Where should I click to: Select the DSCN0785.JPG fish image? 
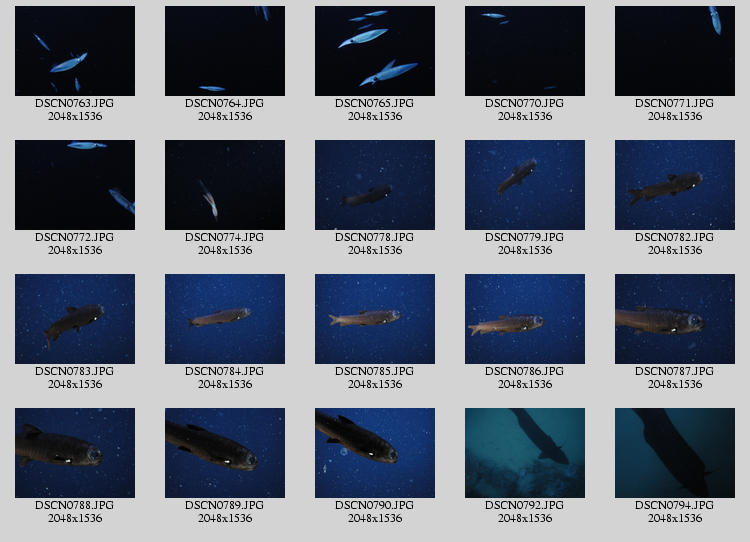click(374, 319)
